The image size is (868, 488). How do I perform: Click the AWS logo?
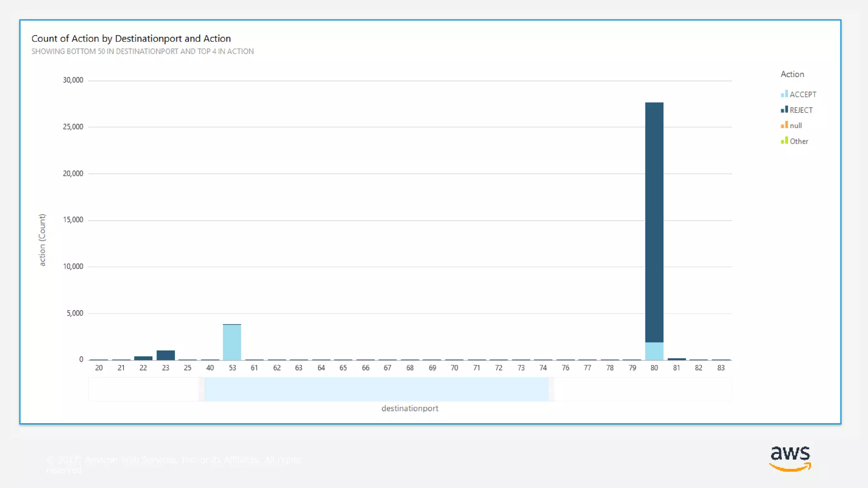click(x=790, y=458)
